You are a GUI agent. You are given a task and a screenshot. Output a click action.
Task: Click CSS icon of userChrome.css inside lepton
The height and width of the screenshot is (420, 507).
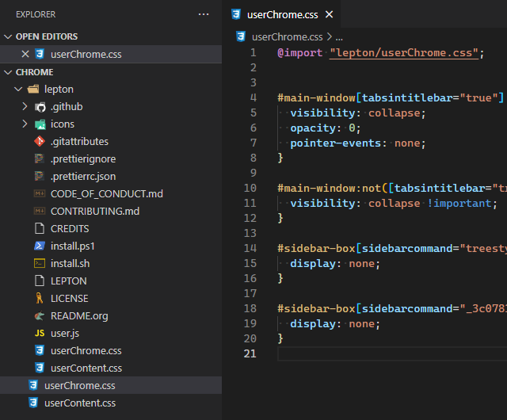click(x=40, y=350)
